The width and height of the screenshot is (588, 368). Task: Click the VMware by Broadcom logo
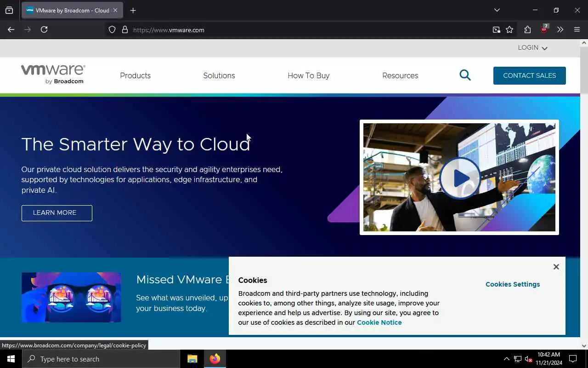click(53, 75)
